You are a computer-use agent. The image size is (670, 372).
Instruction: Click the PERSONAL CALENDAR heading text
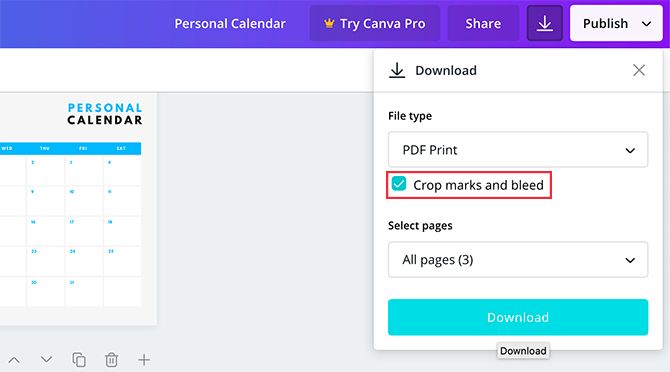coord(105,114)
